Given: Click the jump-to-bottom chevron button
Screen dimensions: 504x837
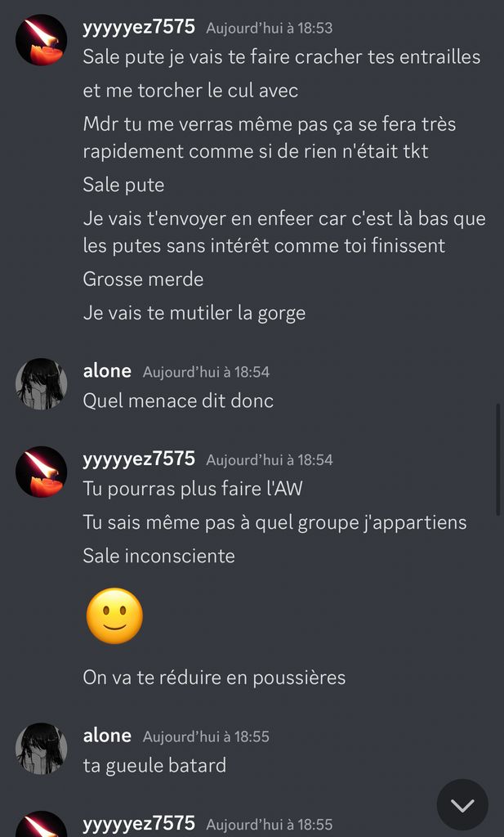Looking at the screenshot, I should pyautogui.click(x=462, y=804).
